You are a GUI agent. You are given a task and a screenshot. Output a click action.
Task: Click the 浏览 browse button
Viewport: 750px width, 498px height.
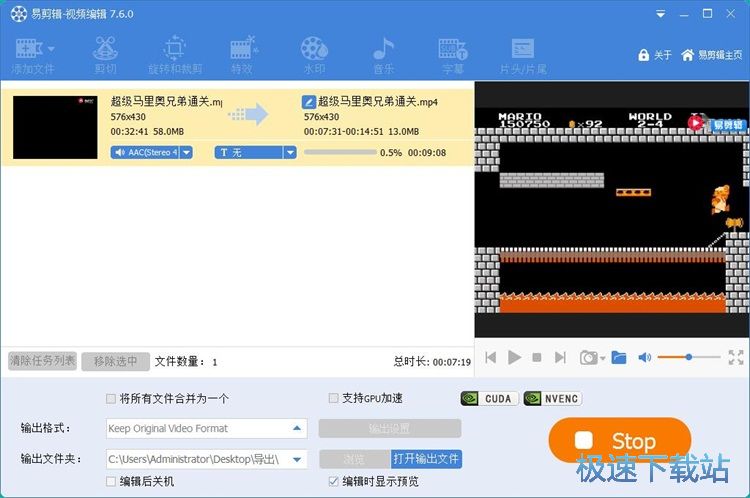[354, 459]
